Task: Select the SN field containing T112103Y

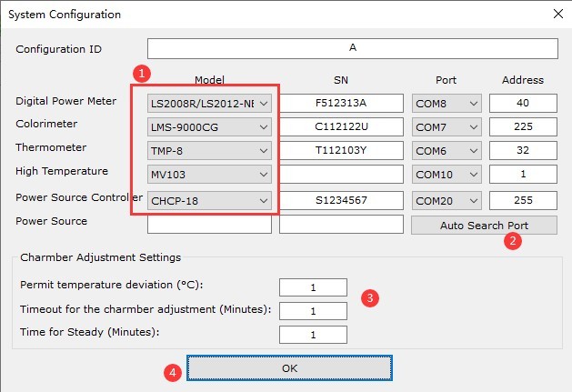Action: tap(341, 150)
